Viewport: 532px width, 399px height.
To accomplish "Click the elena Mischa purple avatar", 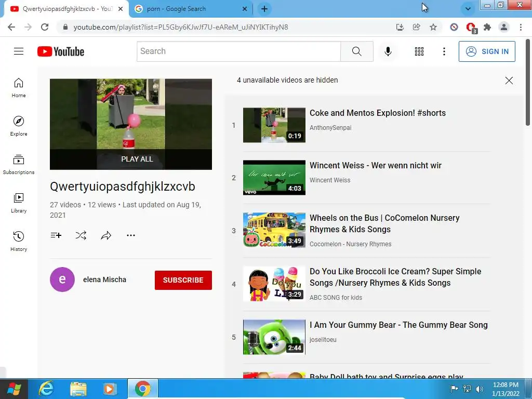I will (x=62, y=280).
